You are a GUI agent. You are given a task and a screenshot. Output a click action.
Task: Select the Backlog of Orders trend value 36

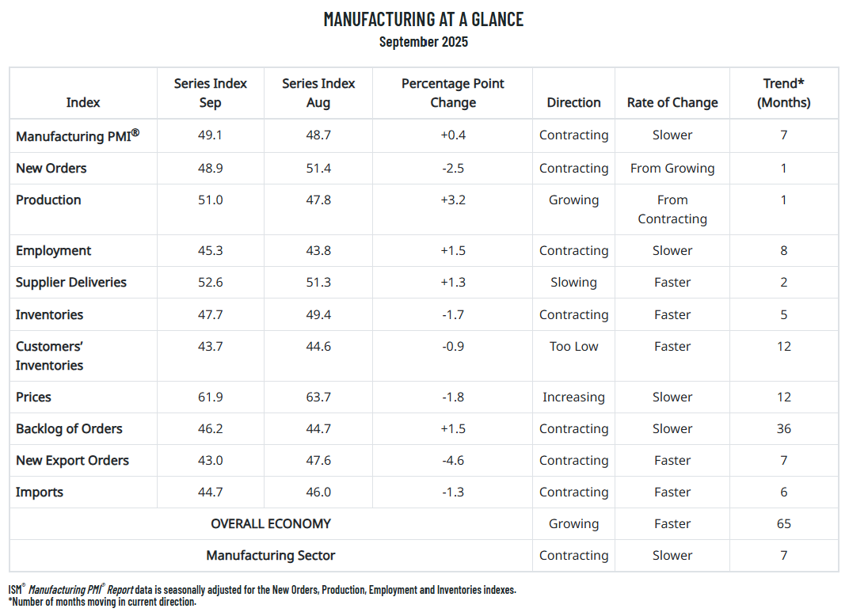[x=783, y=428]
